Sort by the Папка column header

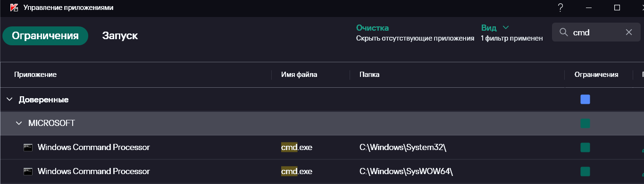[369, 75]
